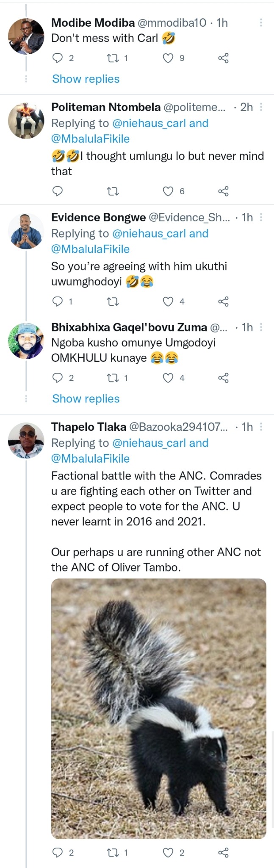Open Evidence Bongwe's profile picture

26,231
